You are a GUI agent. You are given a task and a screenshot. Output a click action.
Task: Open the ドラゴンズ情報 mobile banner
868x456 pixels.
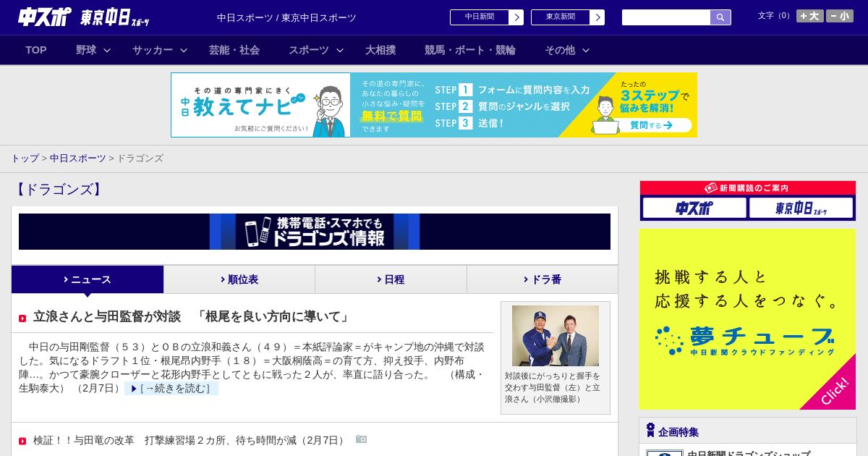tap(315, 232)
